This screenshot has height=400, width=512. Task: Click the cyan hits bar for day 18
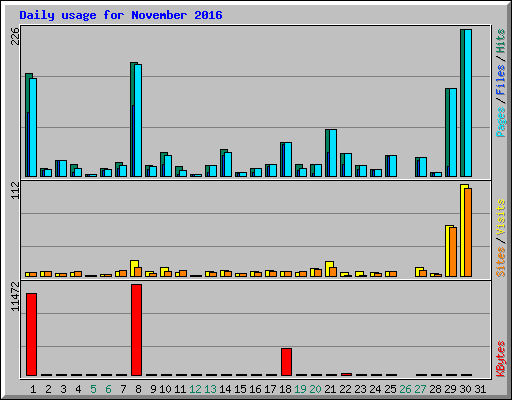(288, 159)
